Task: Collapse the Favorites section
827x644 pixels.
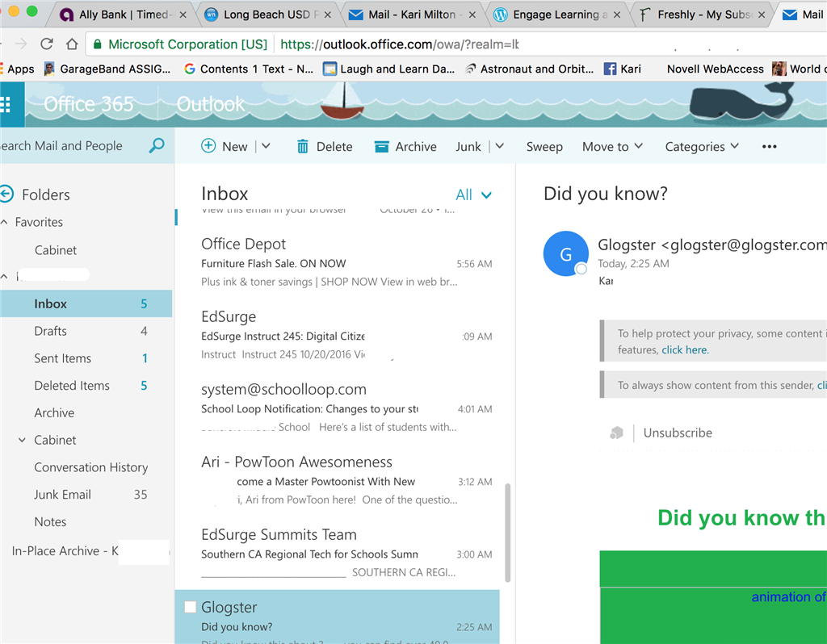Action: click(x=4, y=222)
